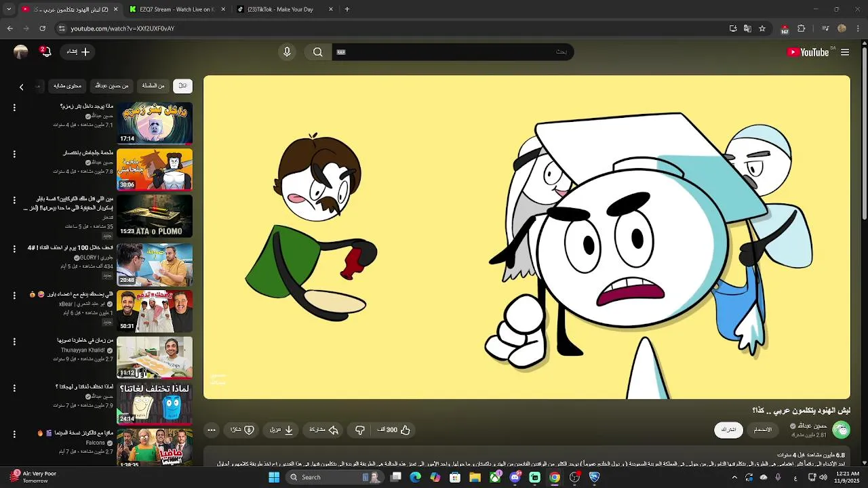The image size is (868, 488).
Task: Click the red extension with 167 badge
Action: [785, 29]
